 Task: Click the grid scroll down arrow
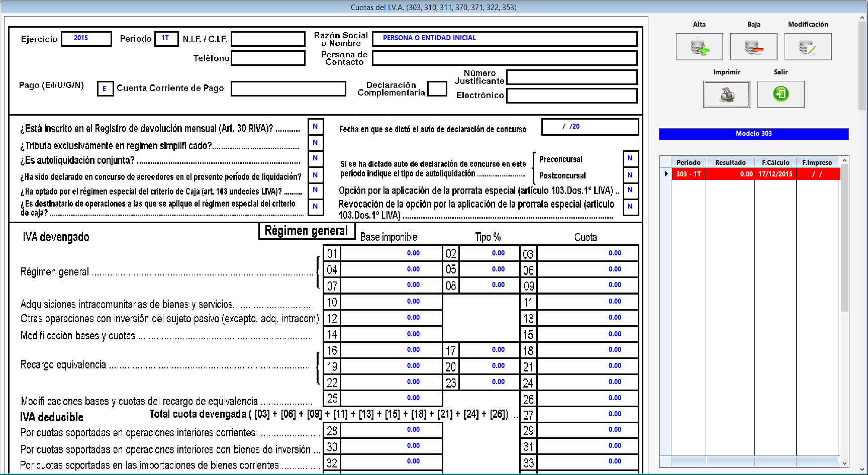[844, 463]
